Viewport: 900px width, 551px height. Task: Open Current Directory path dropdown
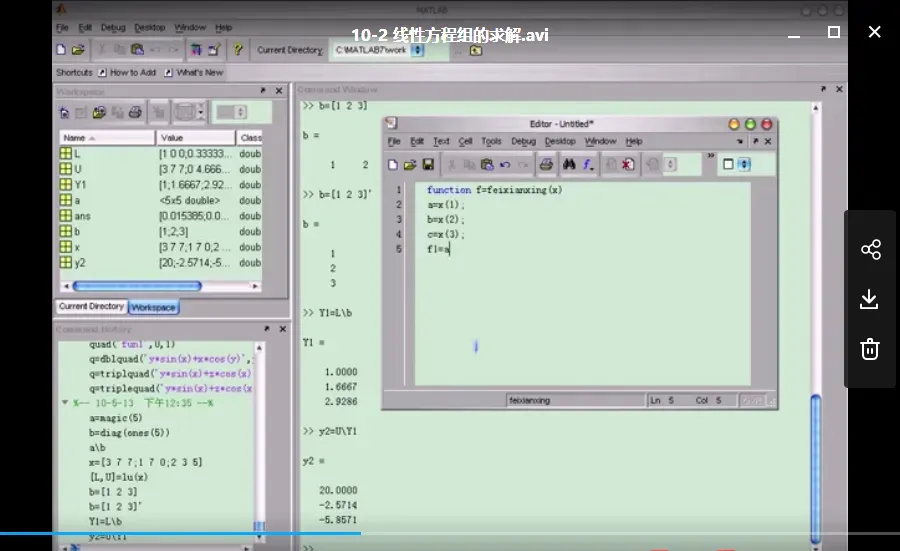(418, 51)
